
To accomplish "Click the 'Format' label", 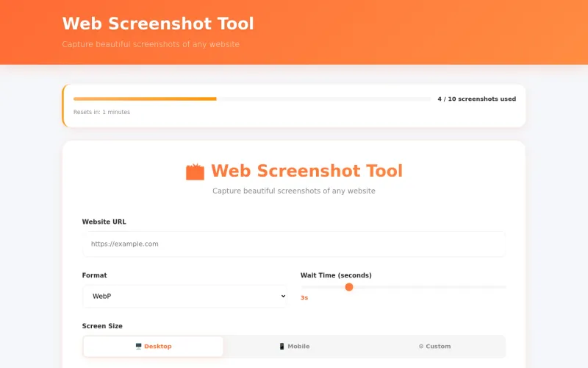I will coord(94,275).
